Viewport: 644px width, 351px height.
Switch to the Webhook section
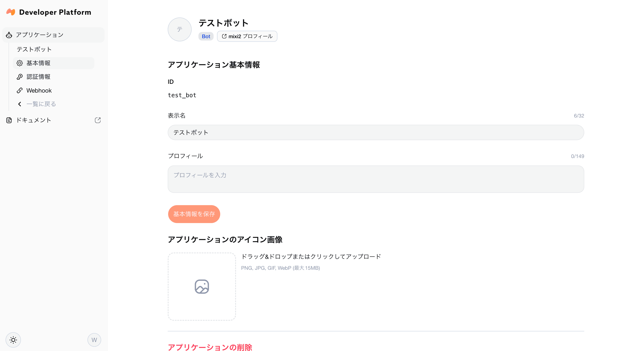pos(39,90)
